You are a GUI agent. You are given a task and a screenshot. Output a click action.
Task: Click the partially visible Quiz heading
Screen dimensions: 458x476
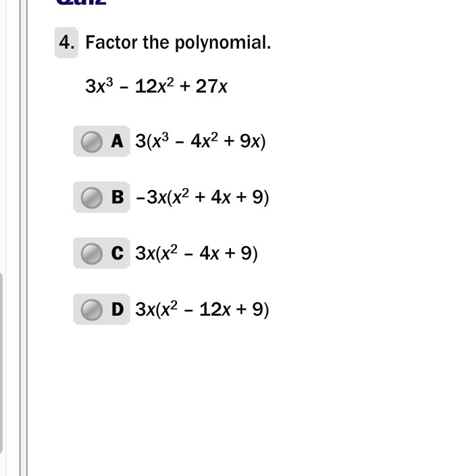[x=81, y=3]
